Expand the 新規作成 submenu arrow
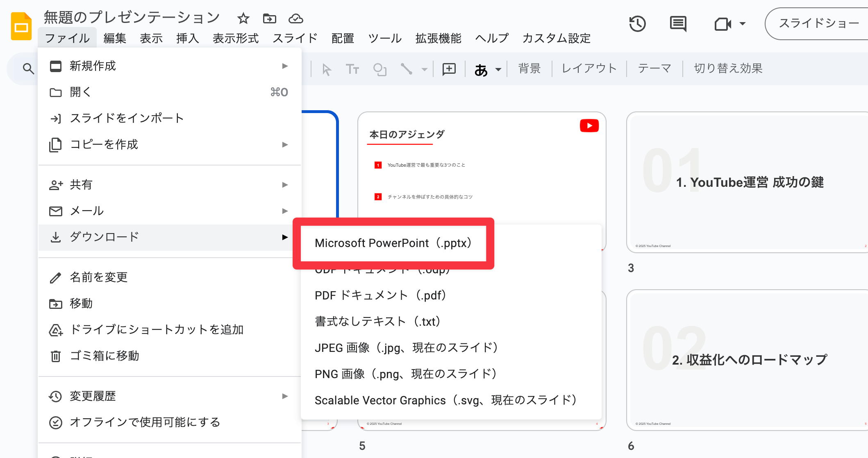 pyautogui.click(x=284, y=66)
